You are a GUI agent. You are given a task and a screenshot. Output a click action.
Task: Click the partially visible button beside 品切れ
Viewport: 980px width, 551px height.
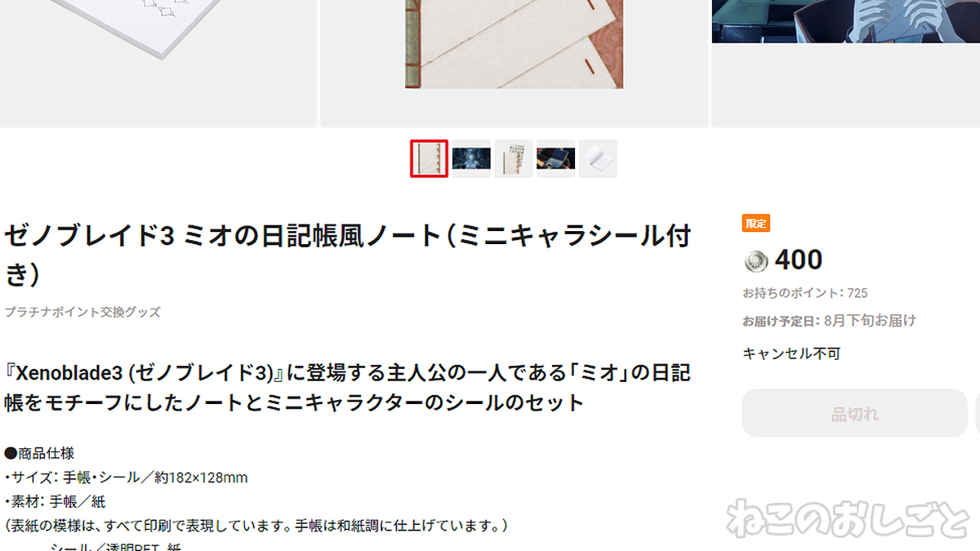click(x=978, y=414)
